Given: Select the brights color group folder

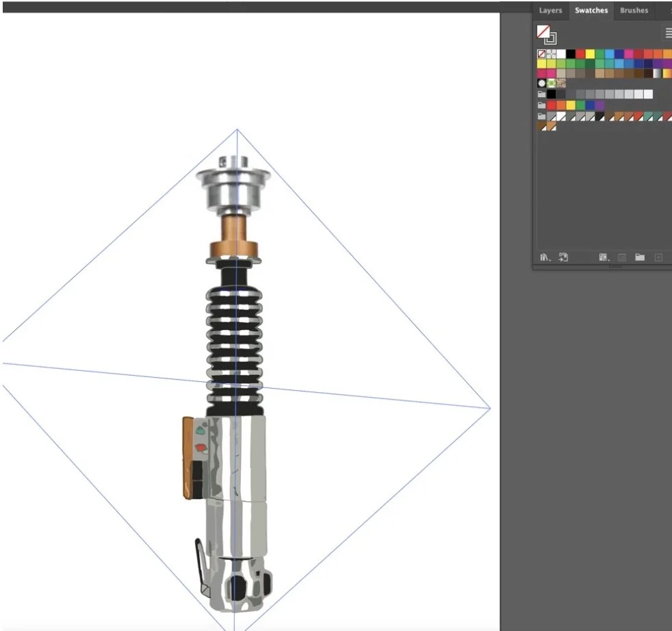Looking at the screenshot, I should [x=542, y=105].
